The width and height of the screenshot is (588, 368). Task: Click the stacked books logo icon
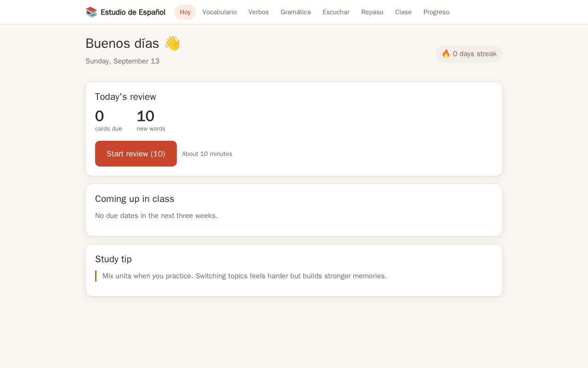coord(91,12)
